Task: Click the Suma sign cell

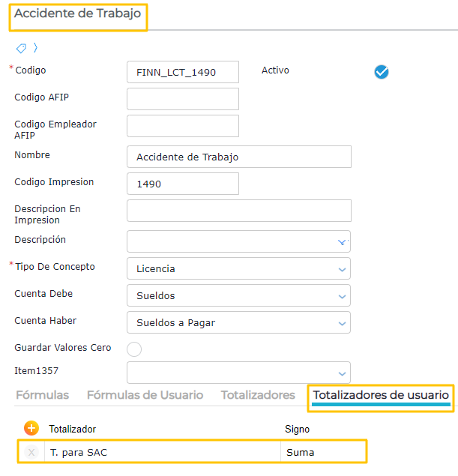Action: (x=322, y=452)
